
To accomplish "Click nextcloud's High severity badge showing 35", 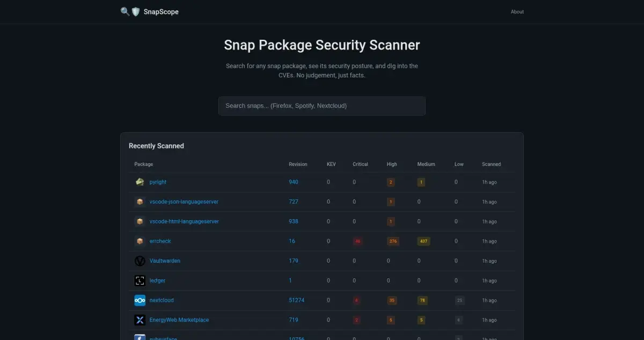I will pos(391,300).
